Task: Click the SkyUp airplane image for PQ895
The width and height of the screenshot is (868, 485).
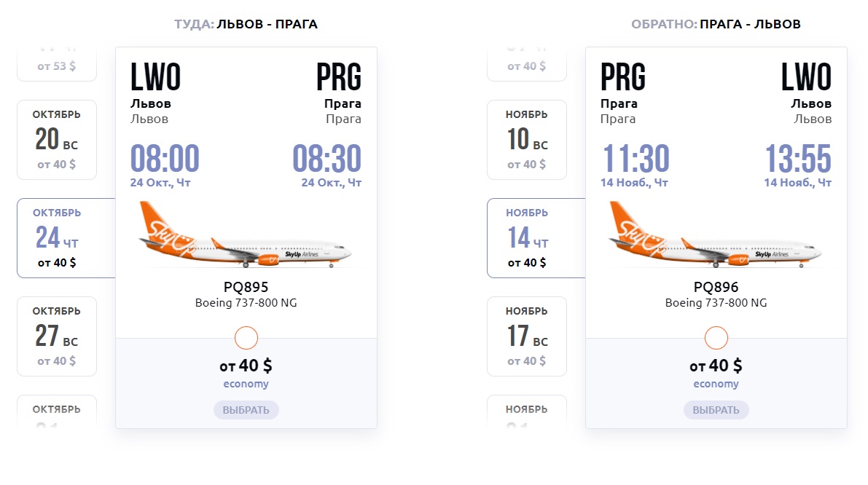Action: point(245,234)
